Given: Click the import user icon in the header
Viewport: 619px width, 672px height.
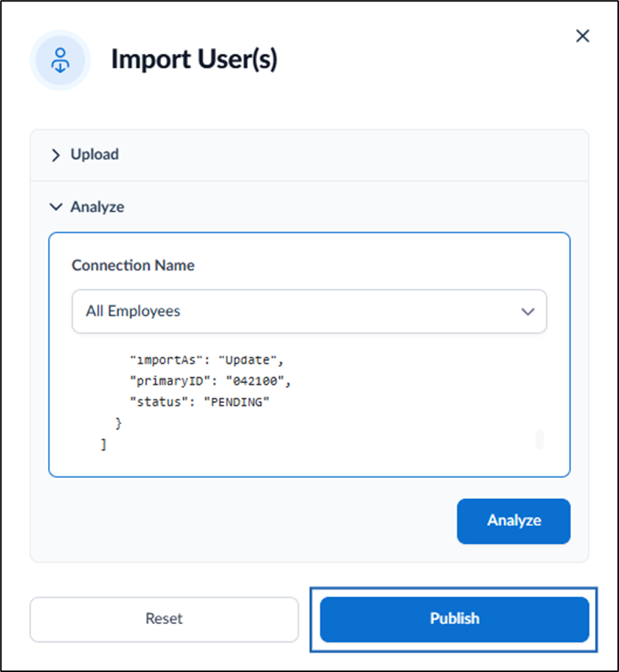Looking at the screenshot, I should coord(61,61).
